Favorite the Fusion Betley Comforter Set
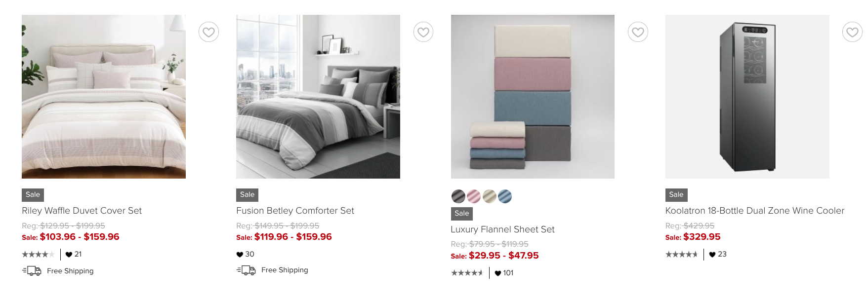This screenshot has width=868, height=298. point(423,32)
